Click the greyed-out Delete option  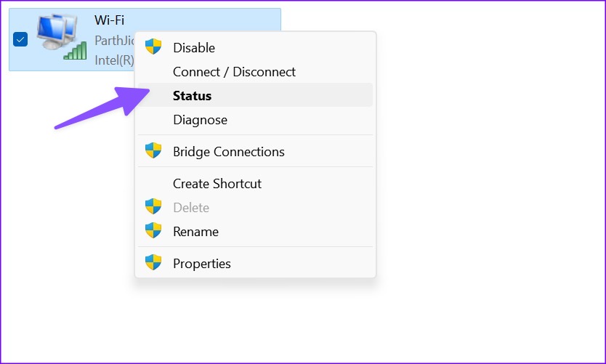click(x=255, y=208)
